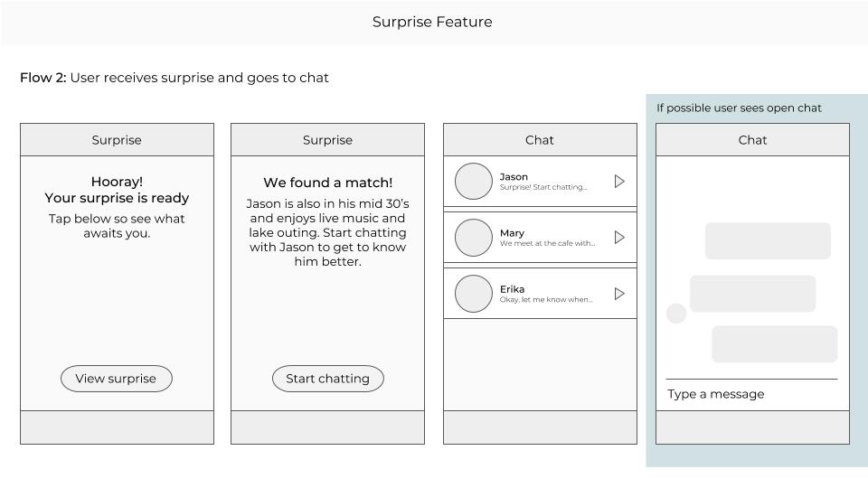Click the Chat list screen header
Screen dimensions: 868x488
tap(540, 140)
